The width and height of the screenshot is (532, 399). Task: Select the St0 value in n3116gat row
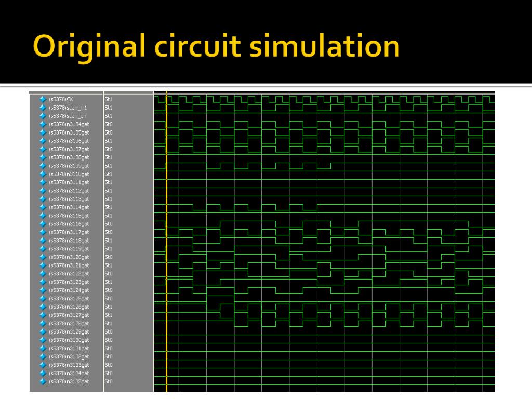[108, 224]
